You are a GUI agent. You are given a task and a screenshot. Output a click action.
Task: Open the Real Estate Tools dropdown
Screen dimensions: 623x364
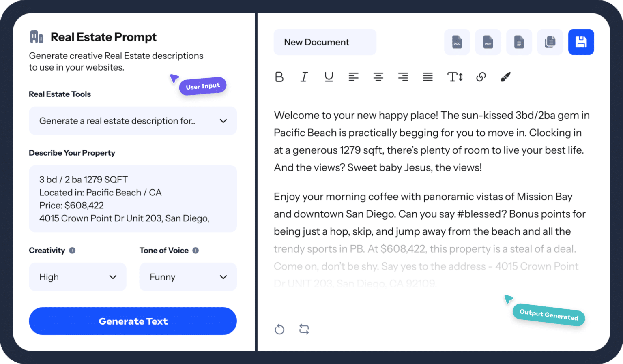click(x=133, y=121)
